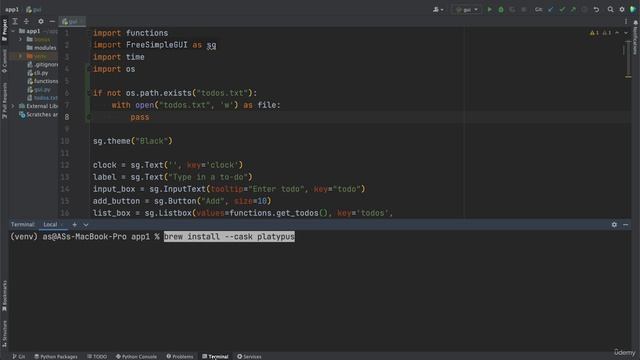Commit changes with the green checkmark icon
640x360 pixels.
pyautogui.click(x=562, y=9)
